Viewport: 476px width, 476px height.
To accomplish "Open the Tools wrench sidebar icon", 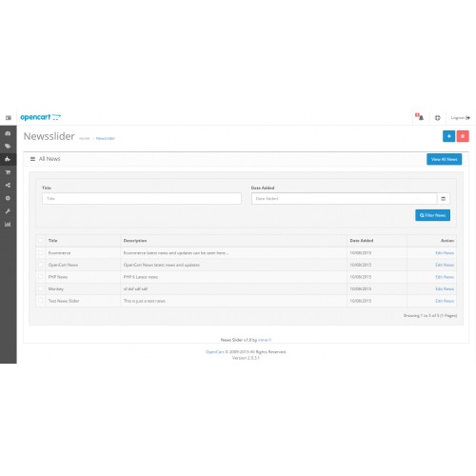I will (x=8, y=211).
